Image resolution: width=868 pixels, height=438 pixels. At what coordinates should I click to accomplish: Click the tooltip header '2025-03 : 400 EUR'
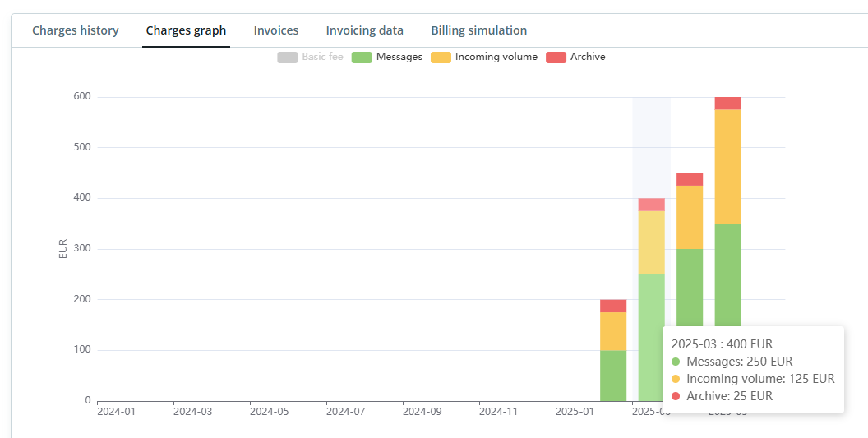722,343
